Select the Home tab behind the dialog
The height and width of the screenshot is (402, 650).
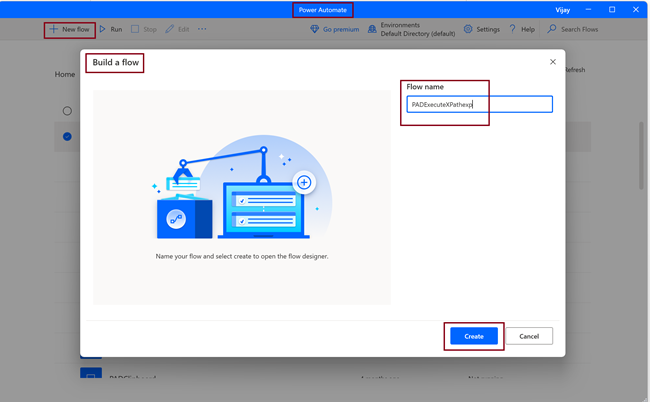pyautogui.click(x=65, y=75)
